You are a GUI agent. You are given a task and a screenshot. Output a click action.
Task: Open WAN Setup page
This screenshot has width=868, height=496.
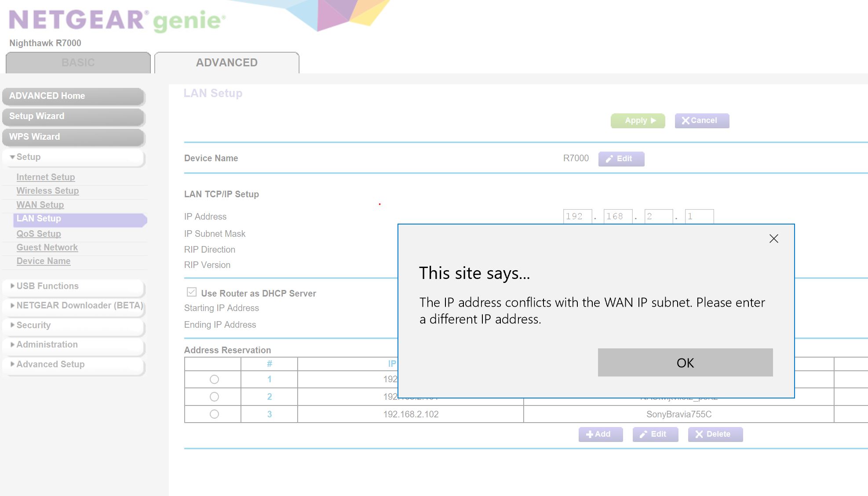coord(40,205)
